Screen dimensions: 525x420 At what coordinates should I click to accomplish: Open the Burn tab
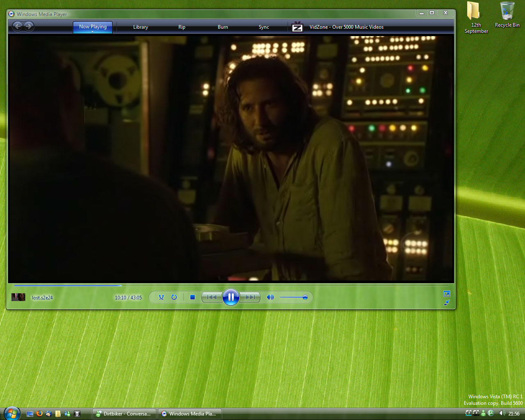point(223,27)
